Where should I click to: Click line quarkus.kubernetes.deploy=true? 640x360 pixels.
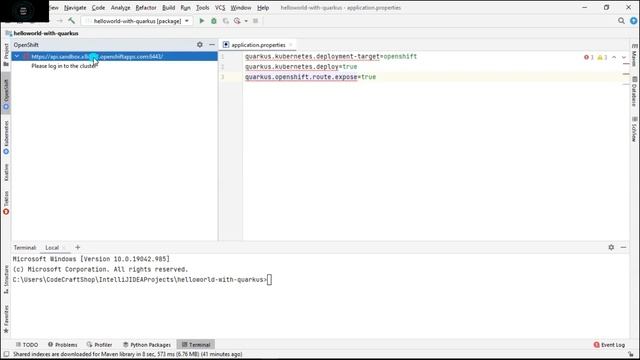point(301,67)
